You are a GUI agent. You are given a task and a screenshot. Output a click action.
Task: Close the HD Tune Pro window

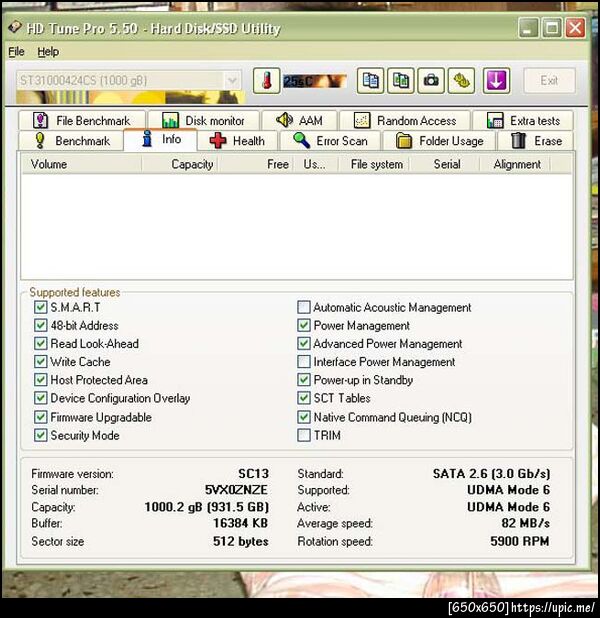coord(575,28)
